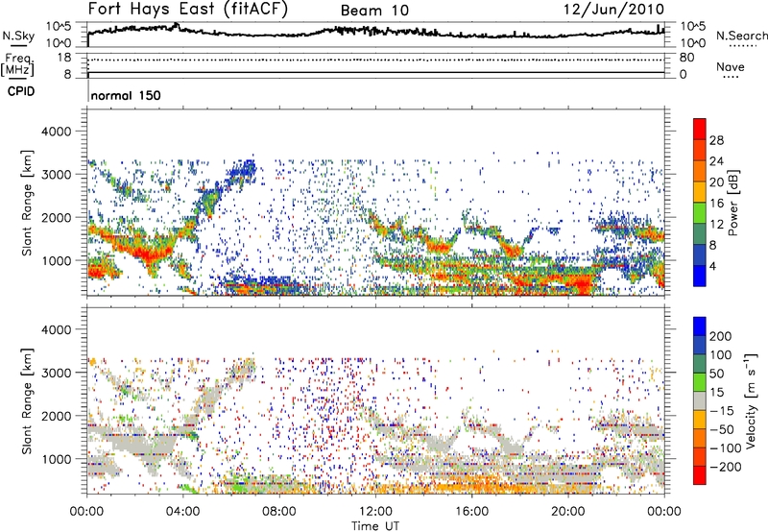Pick the red top segment of power color bar
The height and width of the screenshot is (532, 768).
coord(700,129)
